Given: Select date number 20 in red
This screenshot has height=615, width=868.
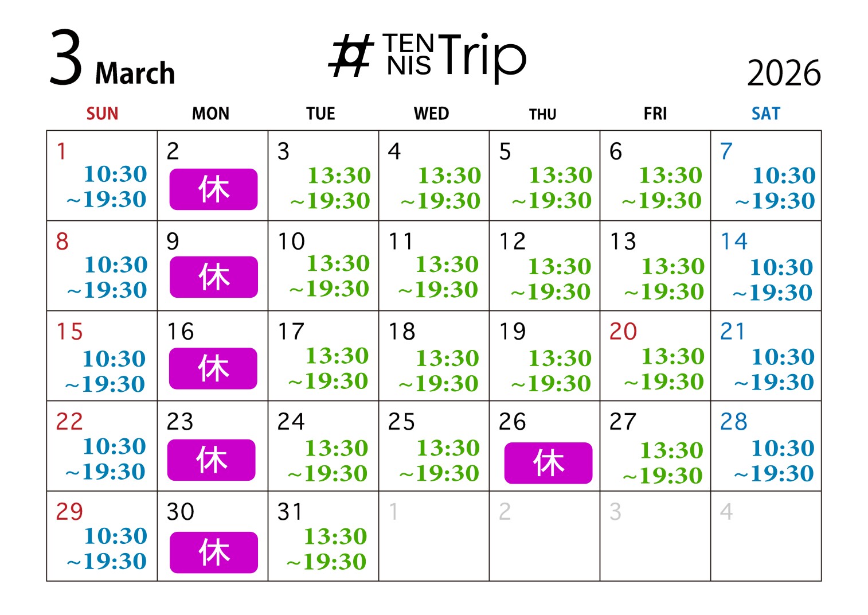Looking at the screenshot, I should point(623,332).
